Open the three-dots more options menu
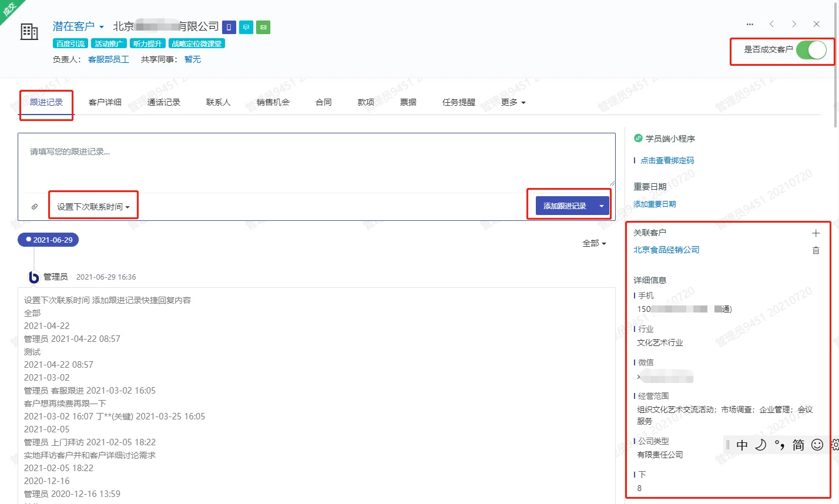 click(x=750, y=24)
